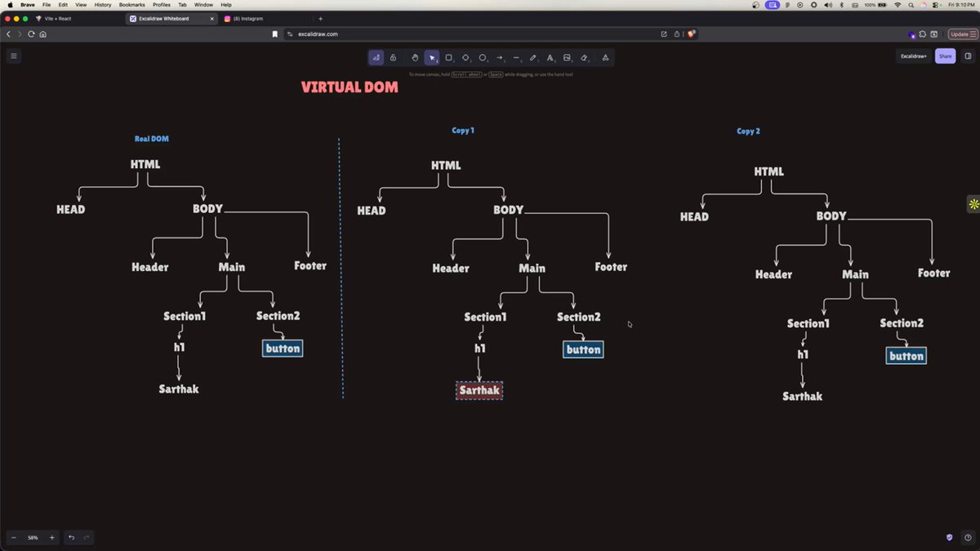The image size is (980, 551).
Task: Click the Undo arrow near zoom controls
Action: click(x=70, y=537)
